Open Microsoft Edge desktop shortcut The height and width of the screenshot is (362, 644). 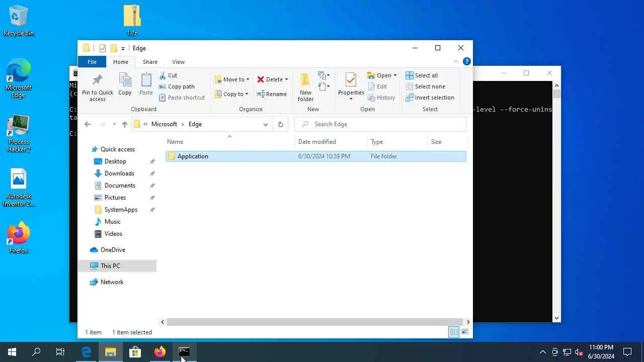point(19,78)
